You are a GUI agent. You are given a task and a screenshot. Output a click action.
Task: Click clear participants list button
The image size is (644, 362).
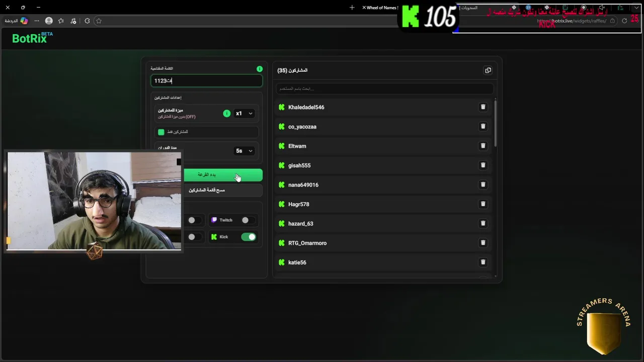coord(206,190)
